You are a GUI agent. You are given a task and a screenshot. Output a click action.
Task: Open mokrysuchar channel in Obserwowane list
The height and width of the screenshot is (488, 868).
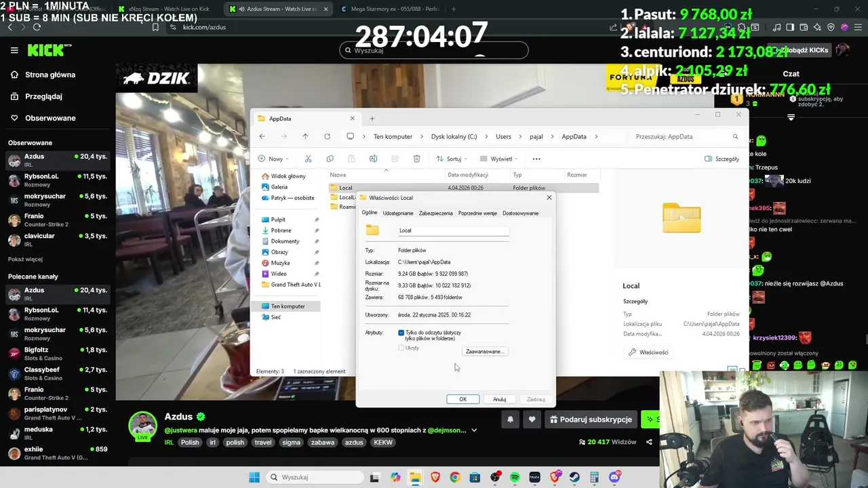point(57,200)
